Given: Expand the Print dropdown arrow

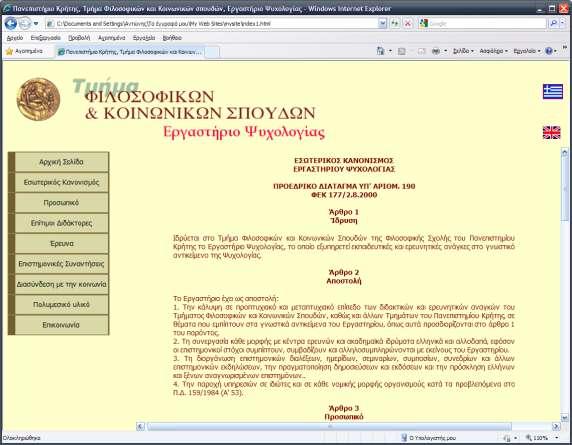Looking at the screenshot, I should point(445,51).
